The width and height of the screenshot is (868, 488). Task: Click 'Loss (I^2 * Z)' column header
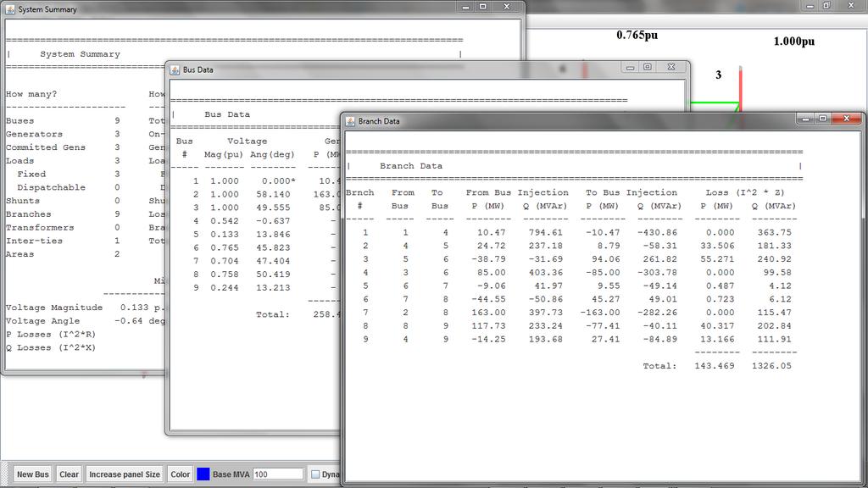[744, 192]
